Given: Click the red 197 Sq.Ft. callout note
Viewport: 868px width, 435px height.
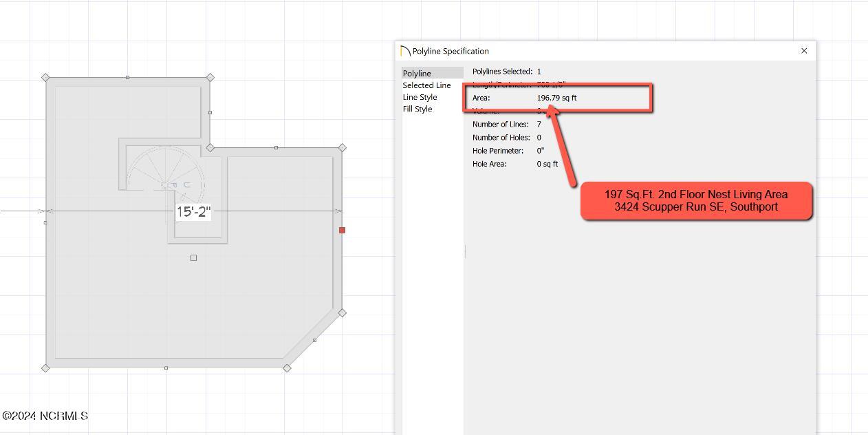Looking at the screenshot, I should (696, 201).
